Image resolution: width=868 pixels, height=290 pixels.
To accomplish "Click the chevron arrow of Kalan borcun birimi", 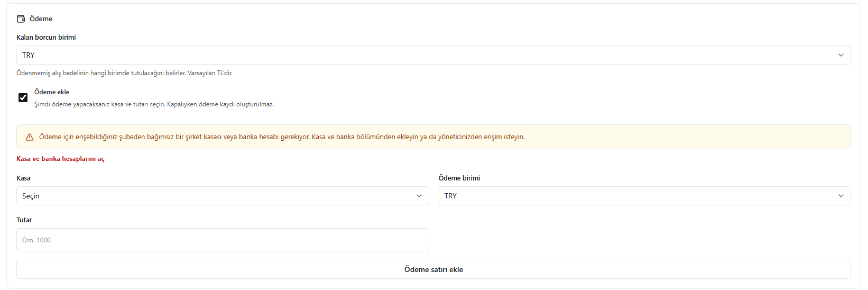I will pyautogui.click(x=841, y=55).
